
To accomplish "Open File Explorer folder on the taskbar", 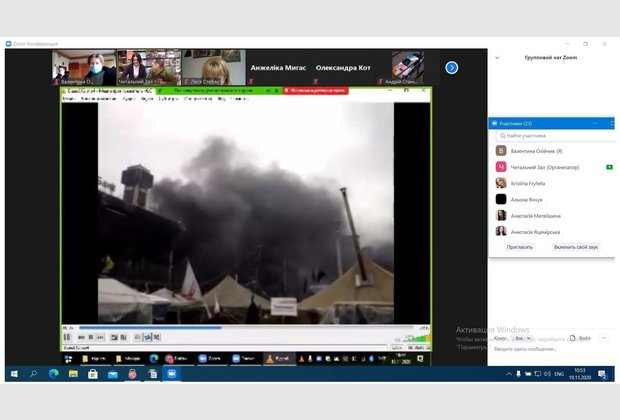I will (72, 373).
